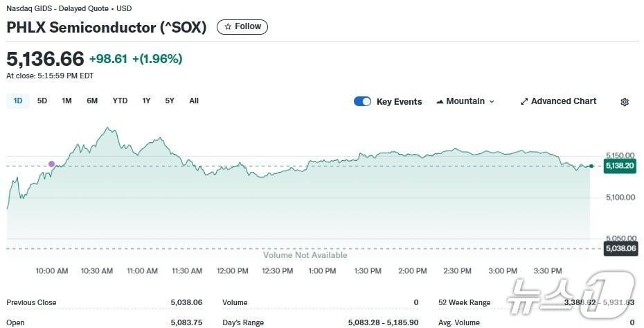Click the purple key event marker
Viewport: 644px width, 328px height.
51,164
